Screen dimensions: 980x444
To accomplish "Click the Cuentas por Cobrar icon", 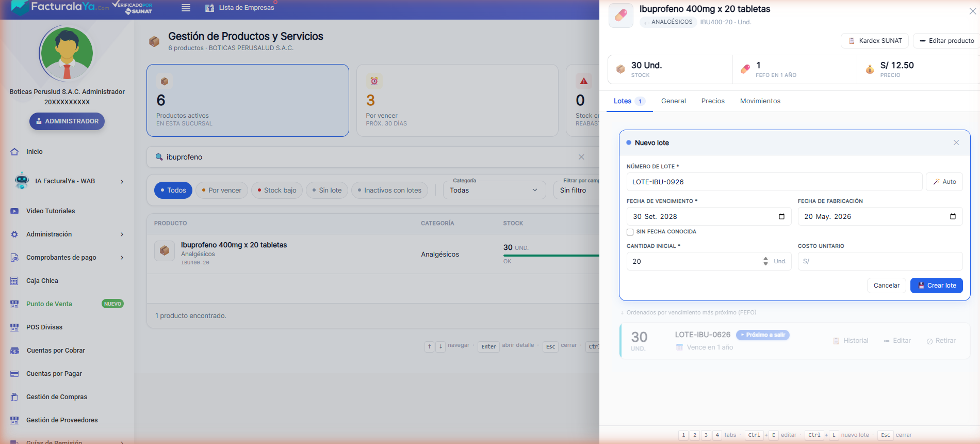I will tap(14, 351).
